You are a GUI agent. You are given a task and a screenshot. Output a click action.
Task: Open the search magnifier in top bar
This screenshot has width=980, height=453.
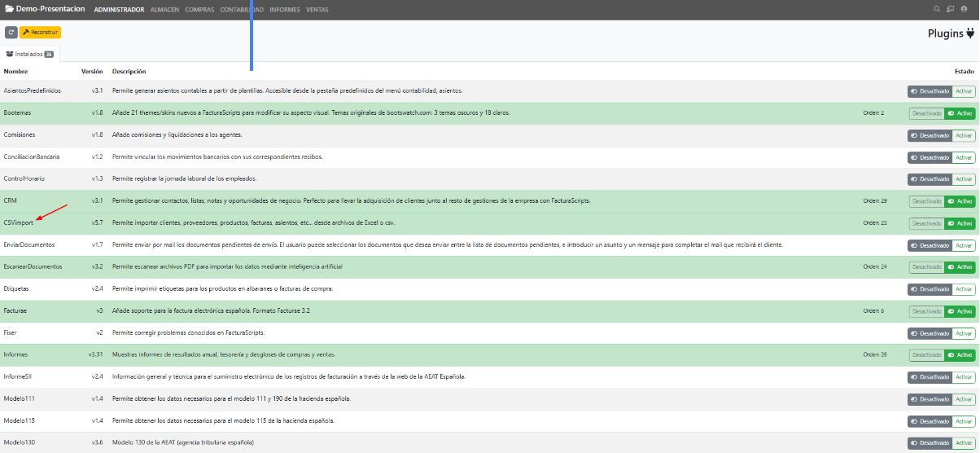(937, 10)
